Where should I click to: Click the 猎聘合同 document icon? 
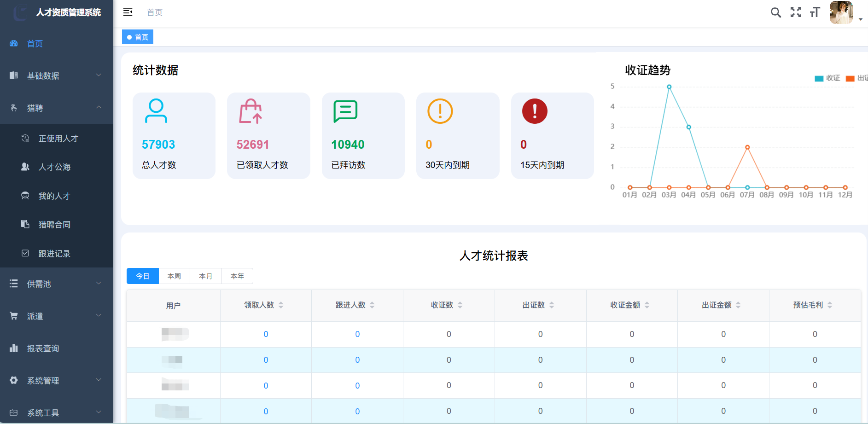25,224
